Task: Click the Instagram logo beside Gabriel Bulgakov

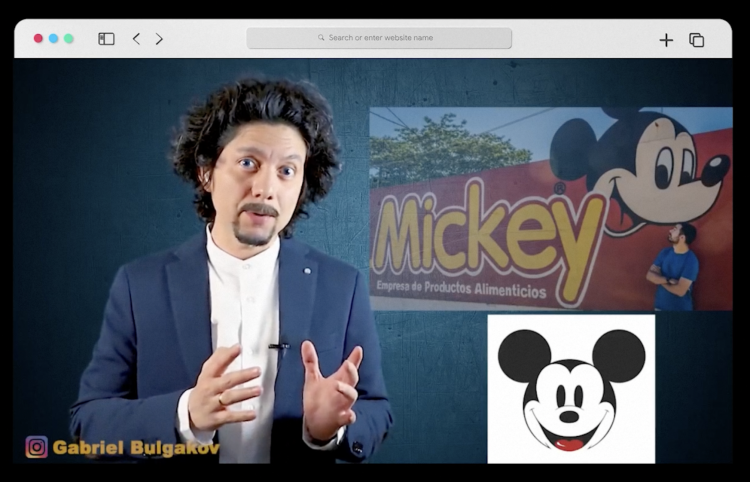Action: pos(37,447)
